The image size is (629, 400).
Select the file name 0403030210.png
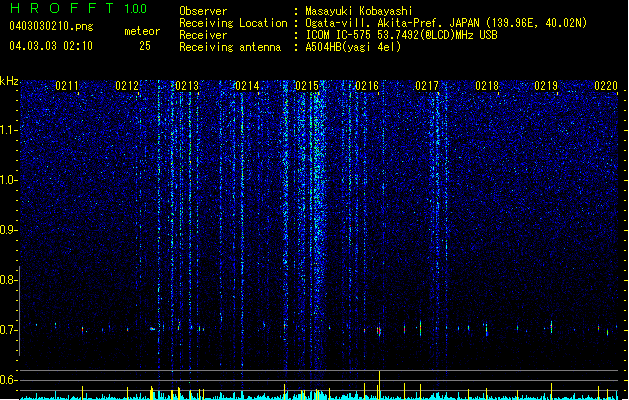click(51, 26)
